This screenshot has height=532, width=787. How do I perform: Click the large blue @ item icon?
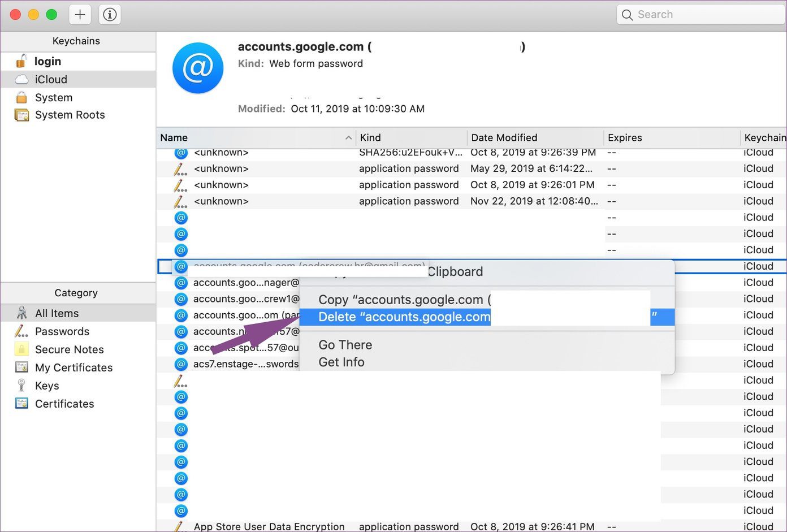tap(198, 68)
